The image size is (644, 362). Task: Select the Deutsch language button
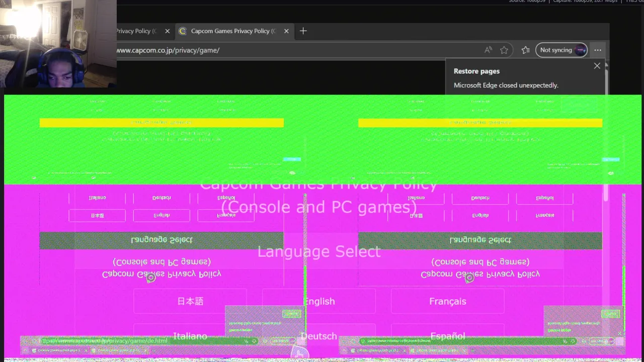[319, 336]
